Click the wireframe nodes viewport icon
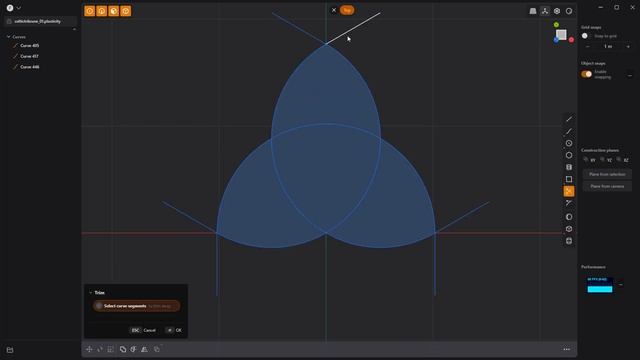The image size is (640, 360). point(545,11)
